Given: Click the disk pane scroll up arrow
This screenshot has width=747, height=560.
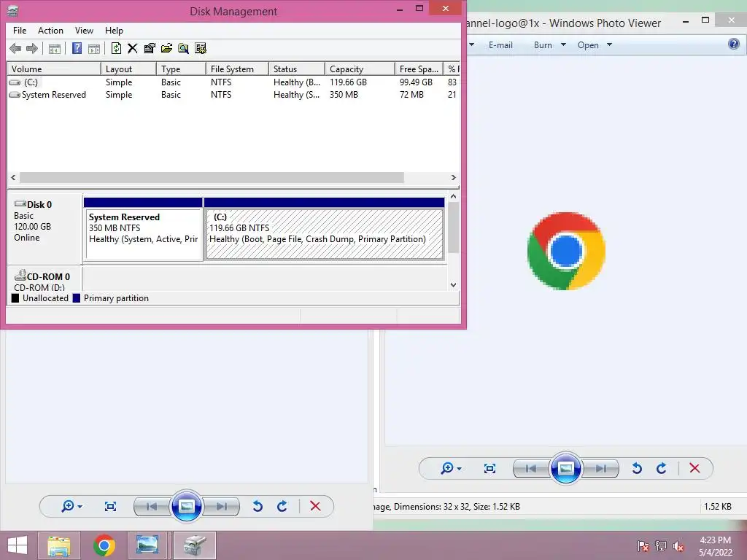Looking at the screenshot, I should [453, 197].
